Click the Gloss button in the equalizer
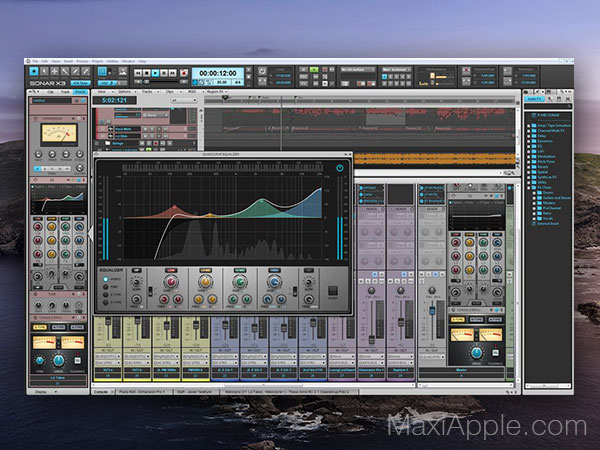The width and height of the screenshot is (600, 450). (333, 290)
